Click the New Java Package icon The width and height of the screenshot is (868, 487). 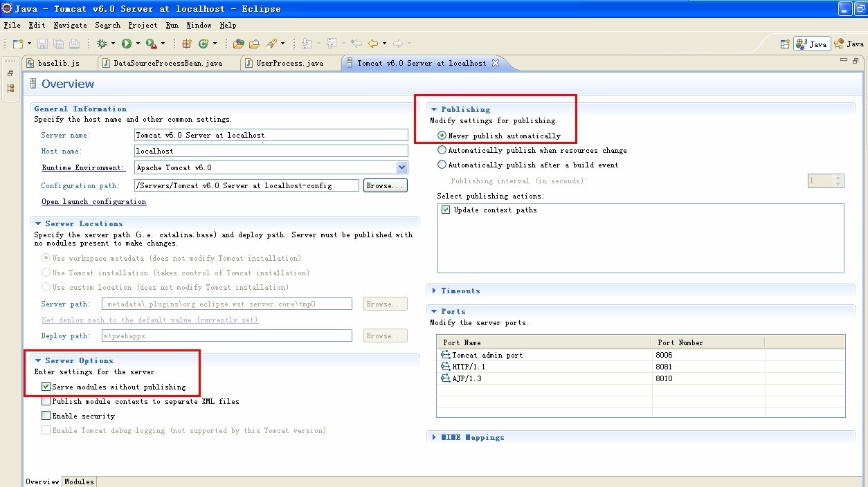tap(187, 44)
